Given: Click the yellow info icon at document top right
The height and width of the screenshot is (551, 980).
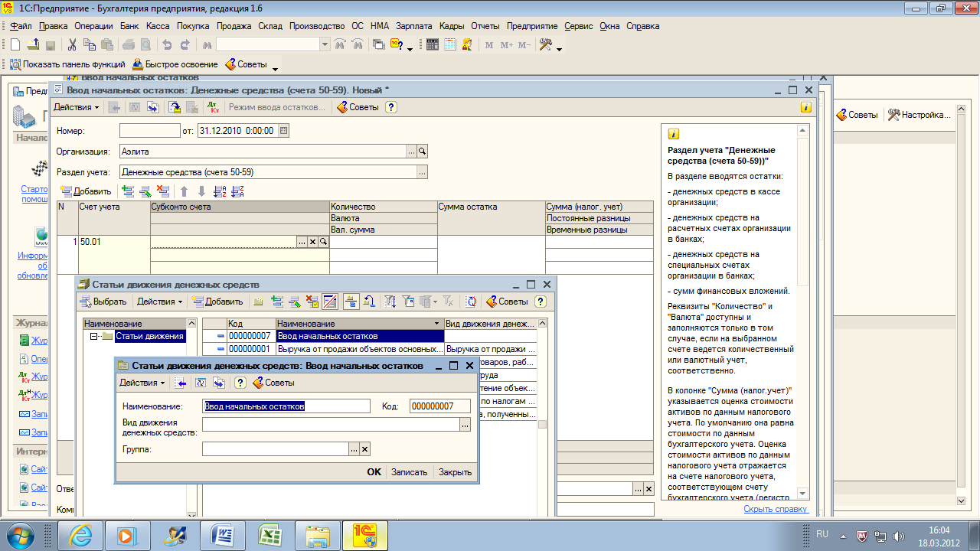Looking at the screenshot, I should tap(805, 107).
